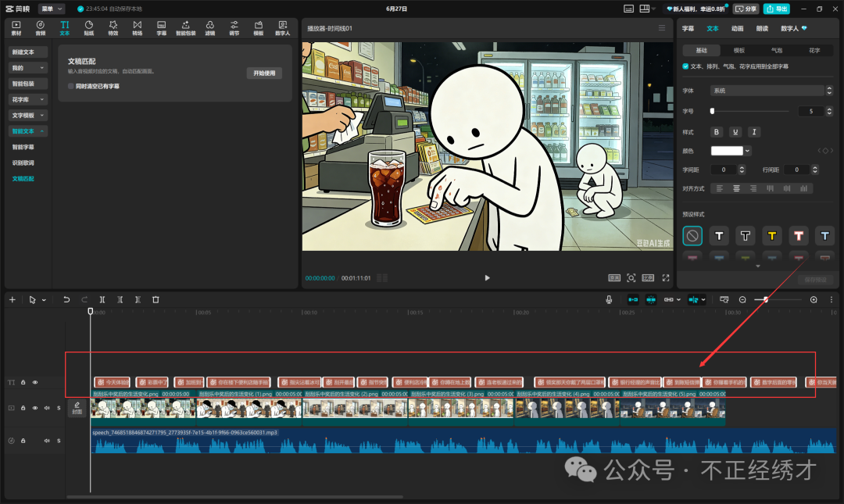Expand the 文字模板 sidebar section

[x=28, y=115]
